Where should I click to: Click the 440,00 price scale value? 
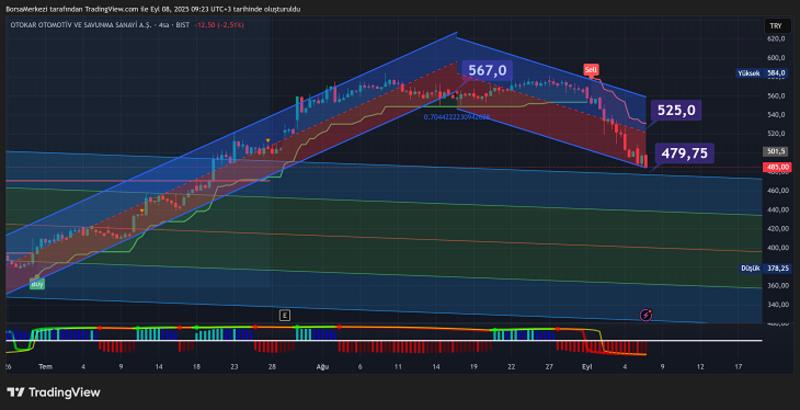(x=776, y=210)
